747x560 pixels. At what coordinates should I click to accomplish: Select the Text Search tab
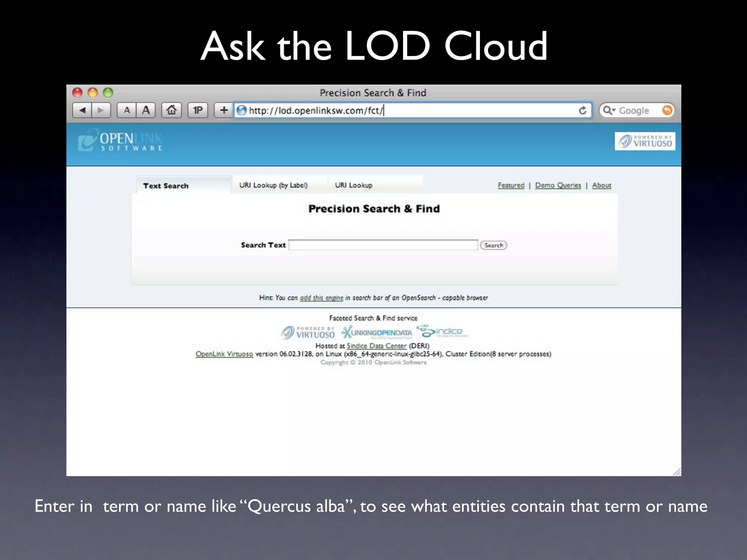[x=184, y=185]
